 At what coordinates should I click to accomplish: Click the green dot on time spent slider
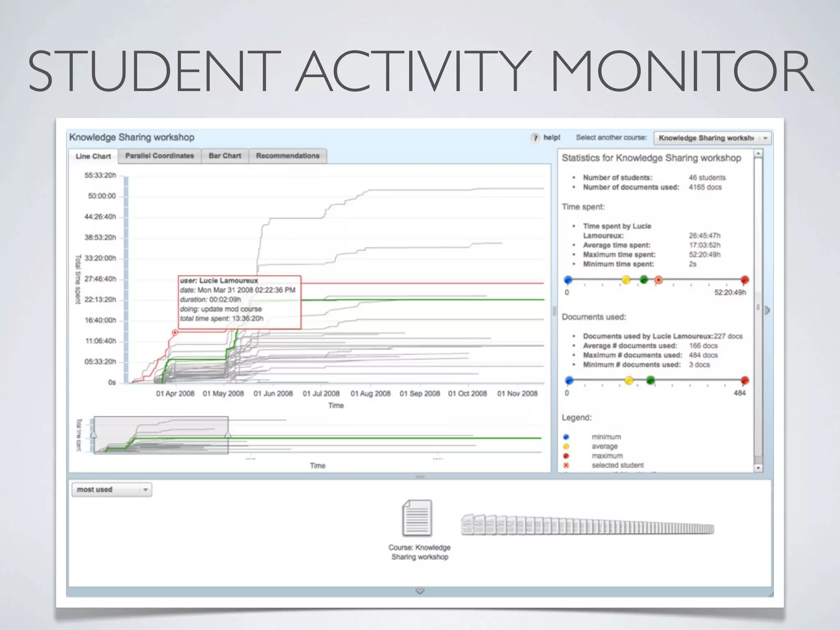point(644,280)
